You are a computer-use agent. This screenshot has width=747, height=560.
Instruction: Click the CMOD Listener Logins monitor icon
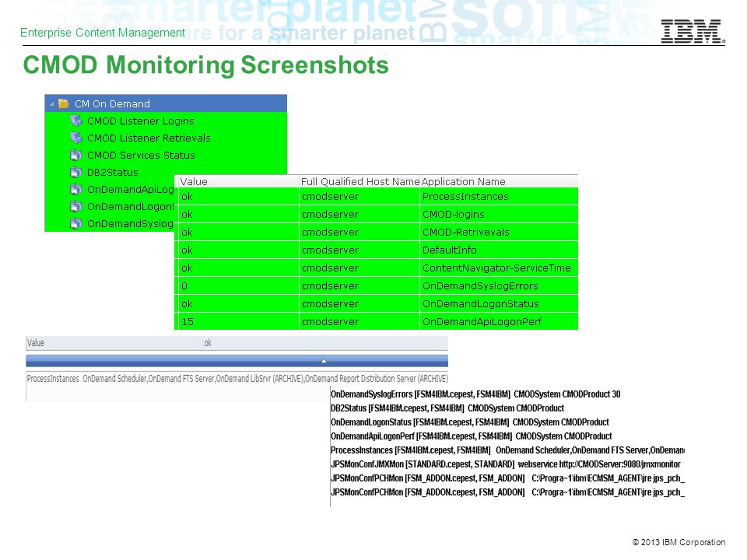tap(75, 121)
